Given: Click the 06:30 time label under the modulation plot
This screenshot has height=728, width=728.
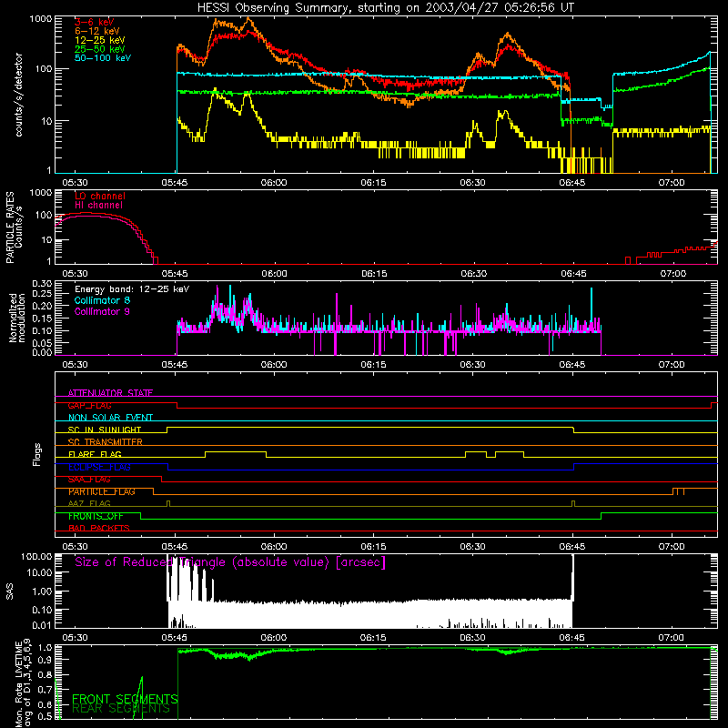Looking at the screenshot, I should [x=472, y=365].
